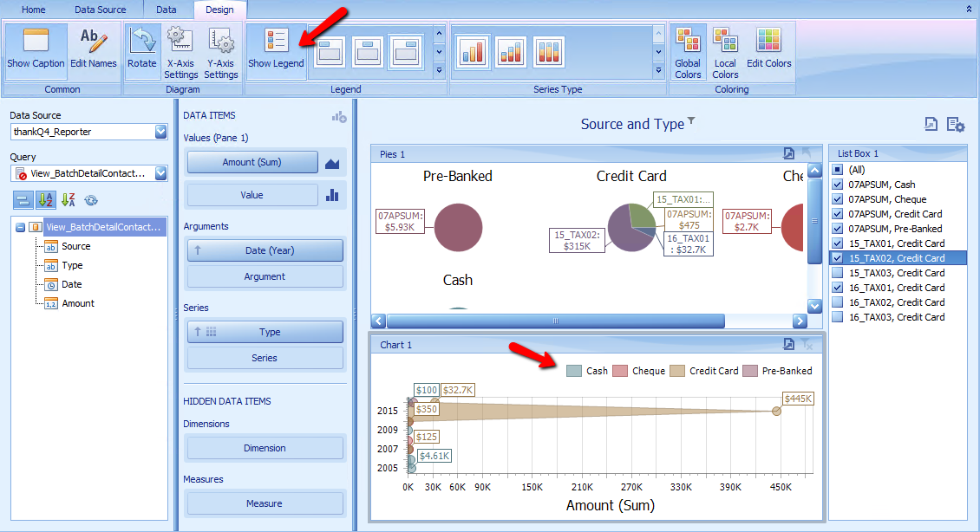The image size is (980, 532).
Task: Select Local Colors option
Action: coord(725,52)
